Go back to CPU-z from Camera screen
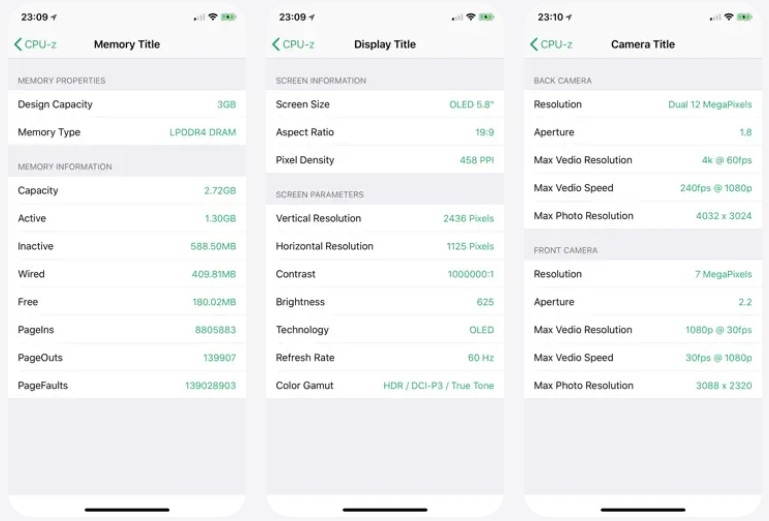 [x=551, y=44]
